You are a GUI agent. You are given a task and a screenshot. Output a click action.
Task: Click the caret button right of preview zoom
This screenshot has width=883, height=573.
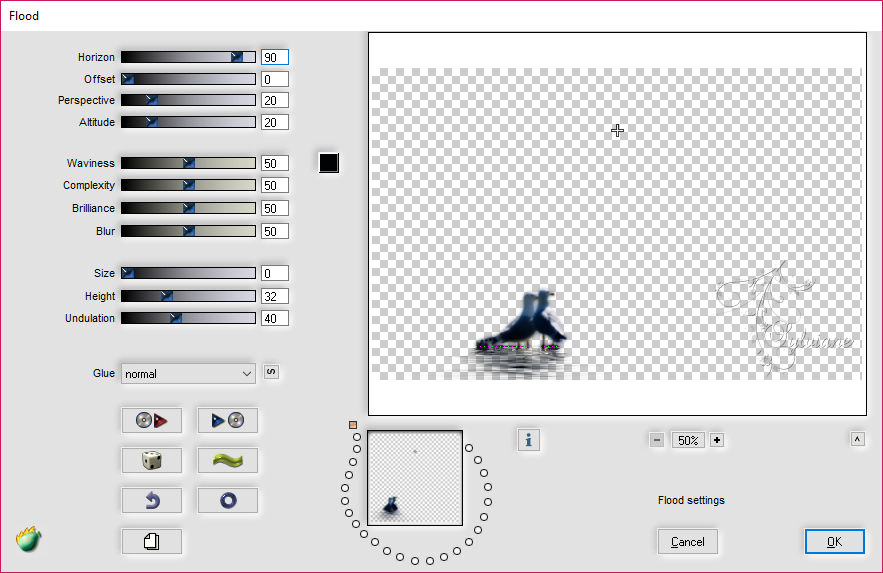tap(857, 439)
